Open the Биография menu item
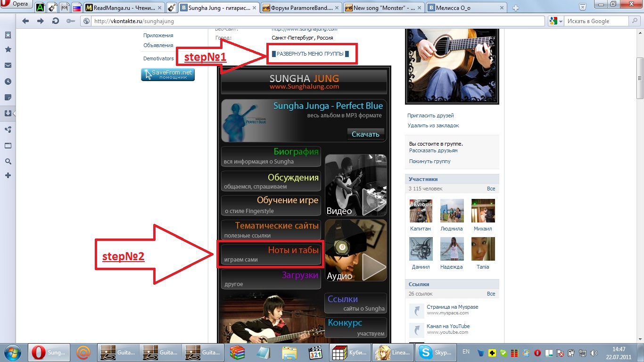 [x=271, y=156]
